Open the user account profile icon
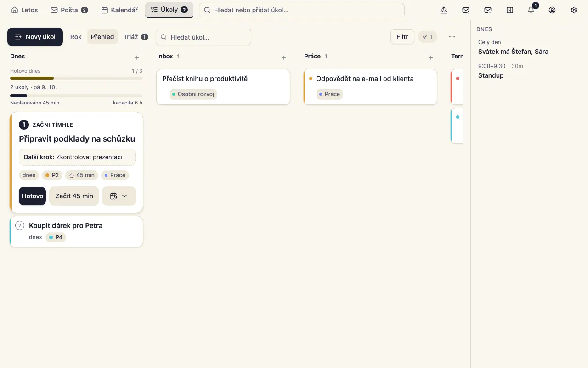 552,10
